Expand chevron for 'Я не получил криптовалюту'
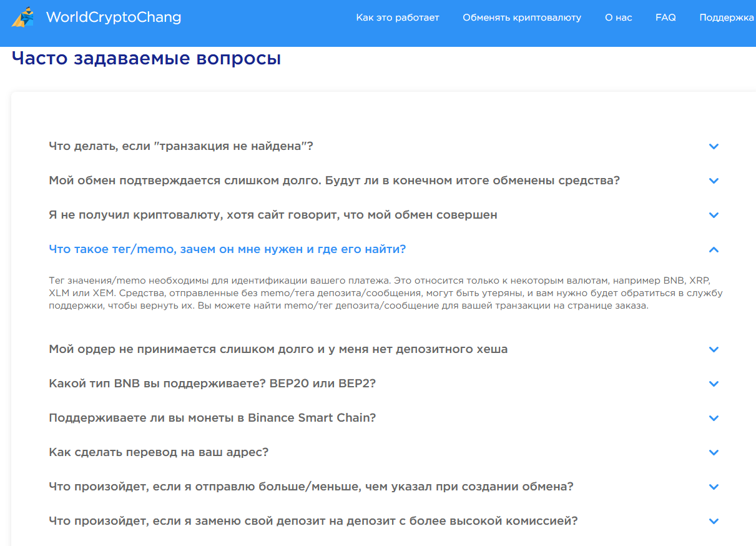Image resolution: width=756 pixels, height=546 pixels. (714, 216)
